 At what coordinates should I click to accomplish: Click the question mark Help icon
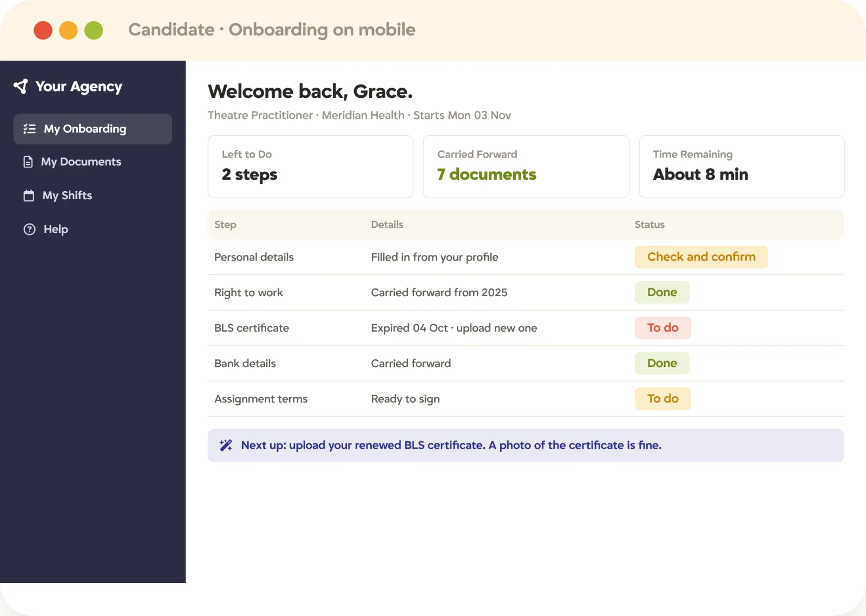[x=29, y=230]
